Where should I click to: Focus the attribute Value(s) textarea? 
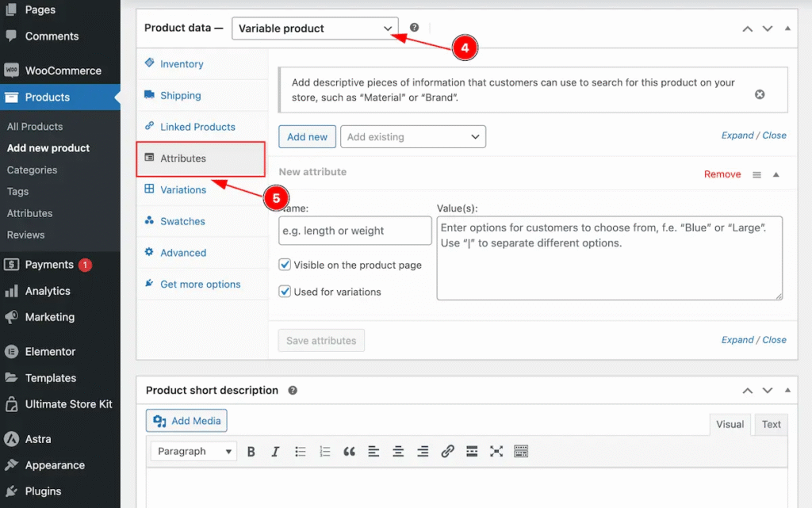[610, 258]
